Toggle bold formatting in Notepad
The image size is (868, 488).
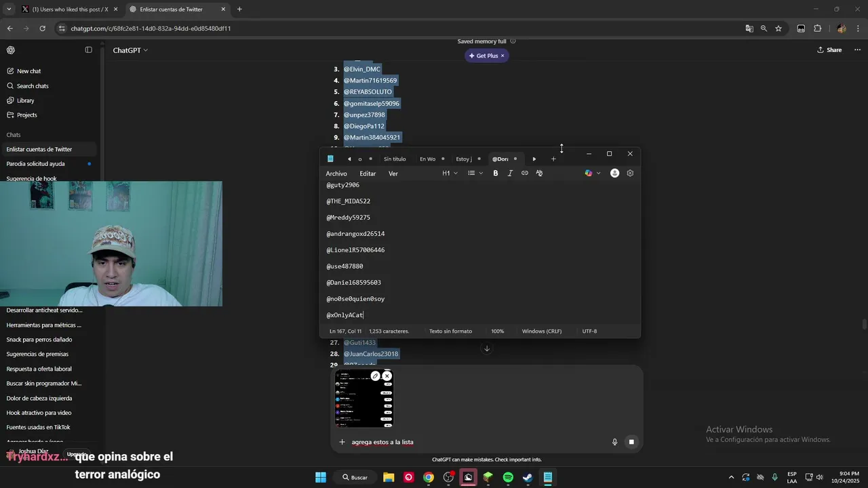[x=496, y=174]
